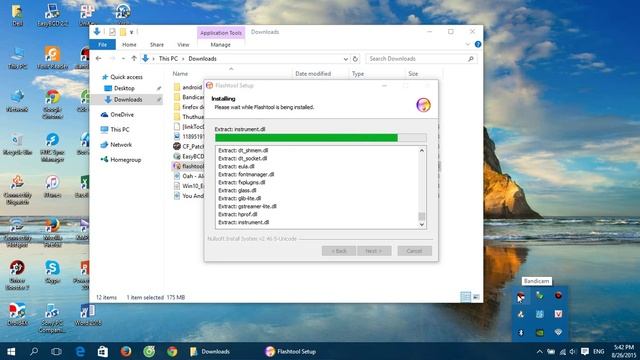
Task: Click the Bandicam icon in the tray overflow
Action: coord(521,296)
